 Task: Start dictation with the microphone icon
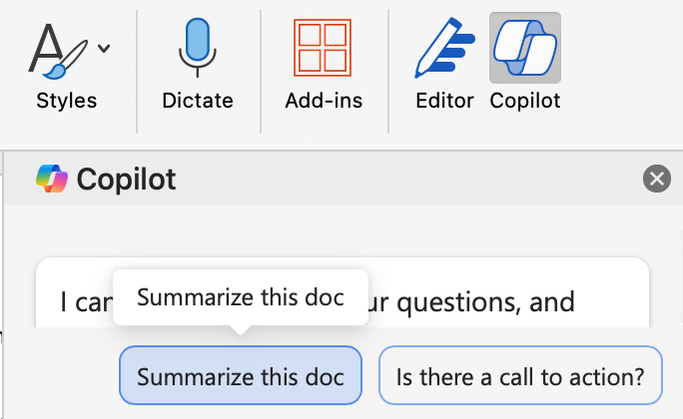tap(197, 48)
